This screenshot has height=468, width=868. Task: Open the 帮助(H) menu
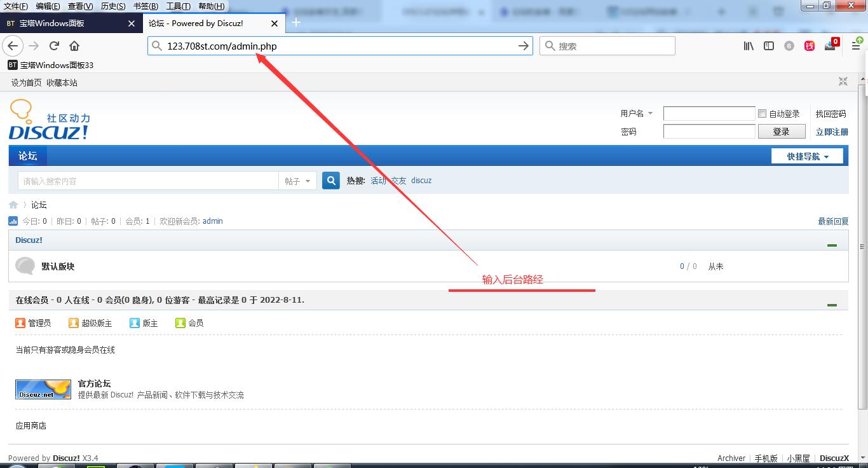click(x=212, y=6)
